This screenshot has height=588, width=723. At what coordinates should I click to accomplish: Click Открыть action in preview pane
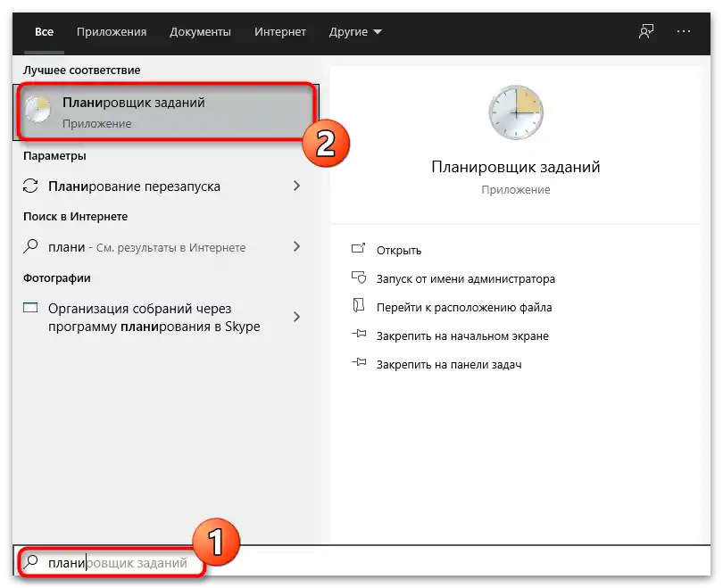point(399,250)
